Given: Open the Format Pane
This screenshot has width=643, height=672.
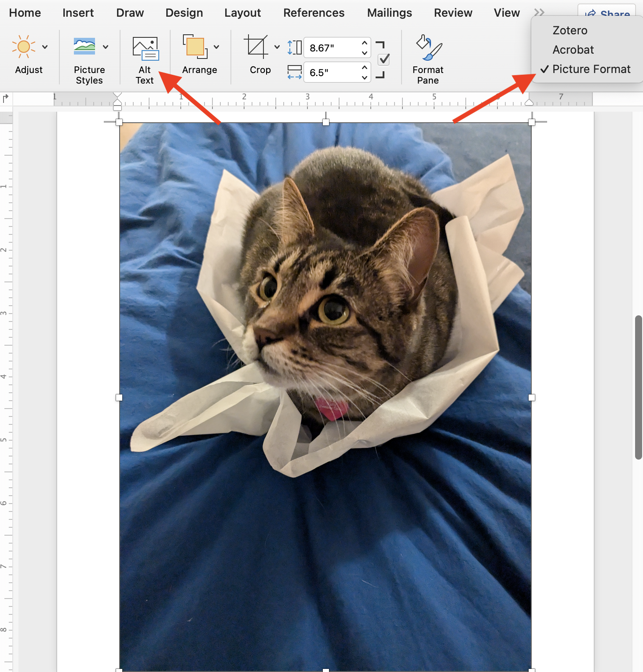Looking at the screenshot, I should (427, 59).
